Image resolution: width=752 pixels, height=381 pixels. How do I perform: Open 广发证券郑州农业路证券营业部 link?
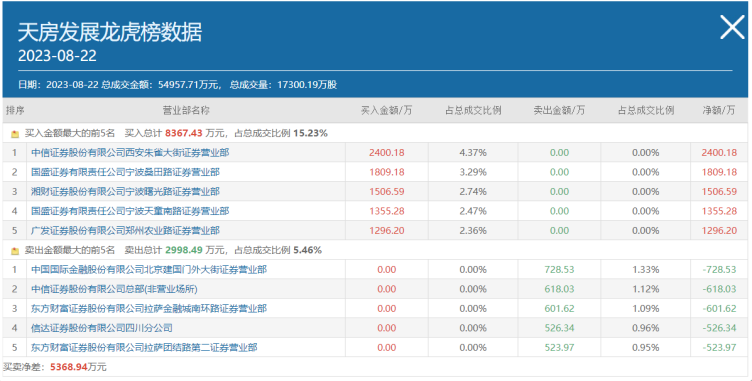pos(125,230)
